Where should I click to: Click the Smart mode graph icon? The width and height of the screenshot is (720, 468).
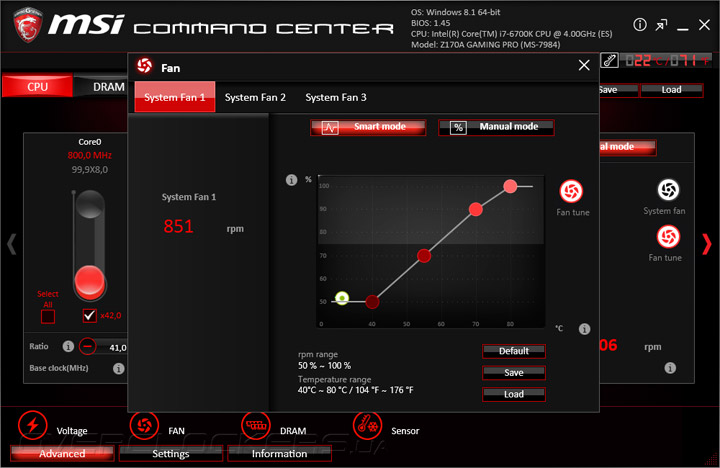point(330,128)
